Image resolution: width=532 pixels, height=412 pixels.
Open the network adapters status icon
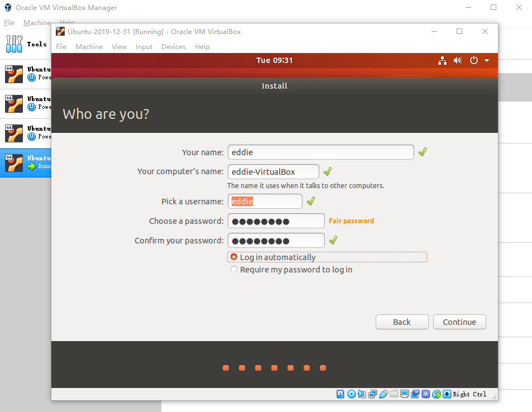(372, 394)
